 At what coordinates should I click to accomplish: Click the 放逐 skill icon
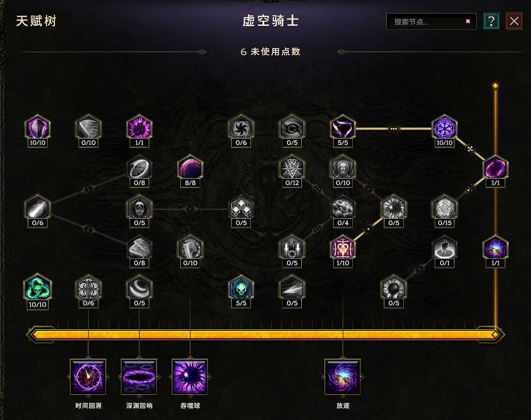click(343, 377)
